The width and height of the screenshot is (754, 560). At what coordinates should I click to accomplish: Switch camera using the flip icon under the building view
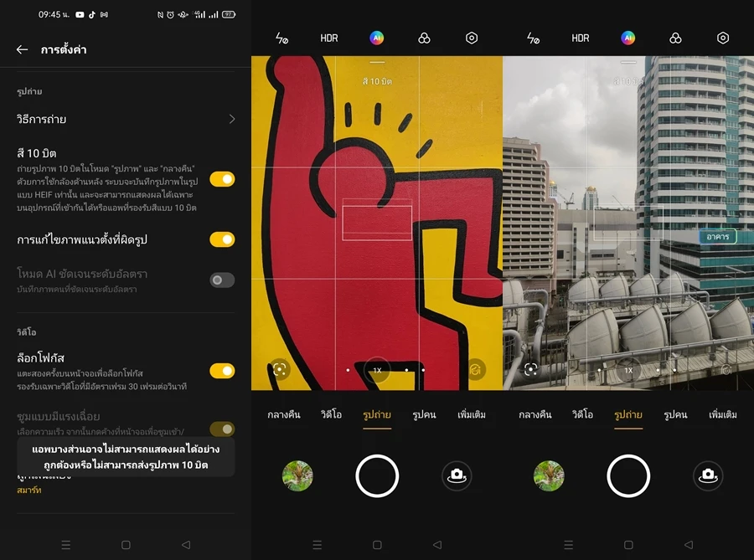coord(708,475)
